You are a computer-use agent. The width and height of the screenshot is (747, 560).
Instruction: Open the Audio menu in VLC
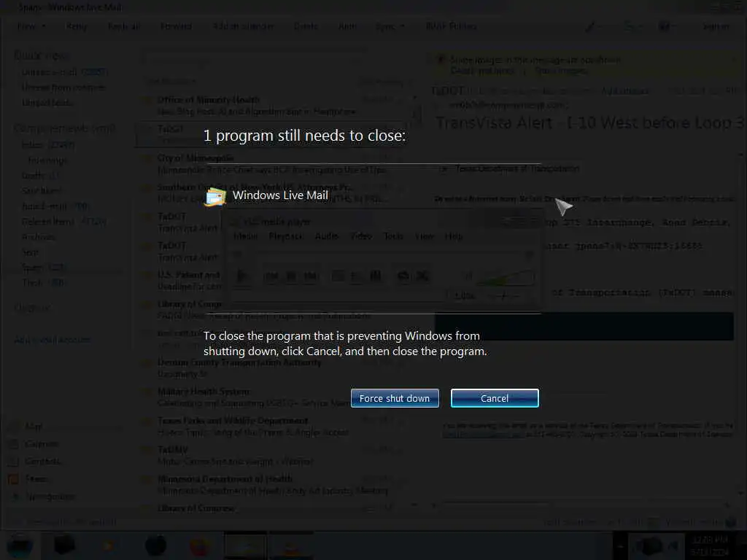[326, 236]
